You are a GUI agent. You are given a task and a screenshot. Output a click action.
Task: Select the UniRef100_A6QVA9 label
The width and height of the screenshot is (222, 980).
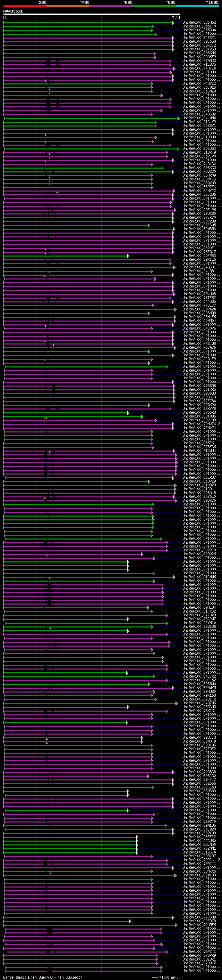point(199,183)
